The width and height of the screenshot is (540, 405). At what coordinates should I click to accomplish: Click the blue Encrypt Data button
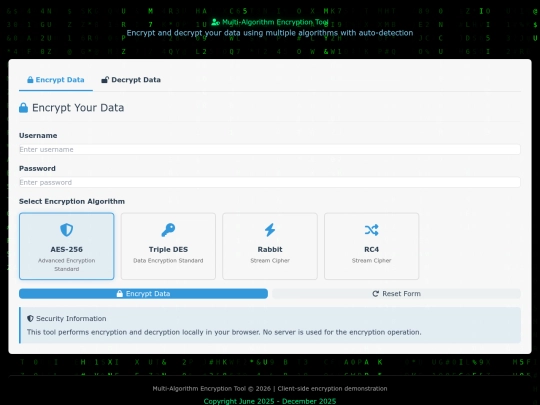(x=143, y=294)
